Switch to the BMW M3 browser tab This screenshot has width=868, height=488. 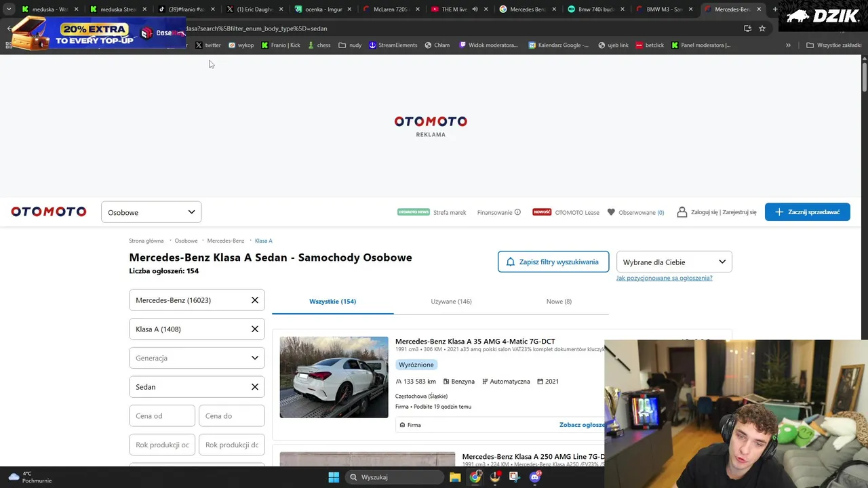tap(663, 9)
